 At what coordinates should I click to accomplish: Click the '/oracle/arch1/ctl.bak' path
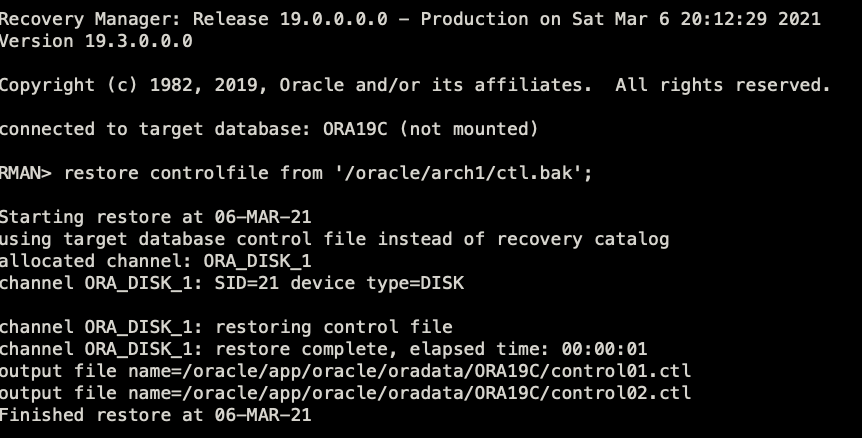pos(457,173)
